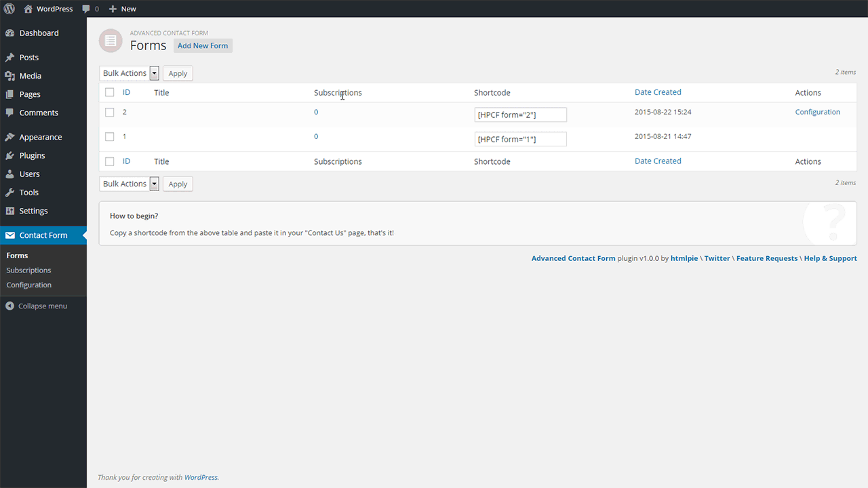Click Add New Form button
This screenshot has height=488, width=868.
click(203, 45)
